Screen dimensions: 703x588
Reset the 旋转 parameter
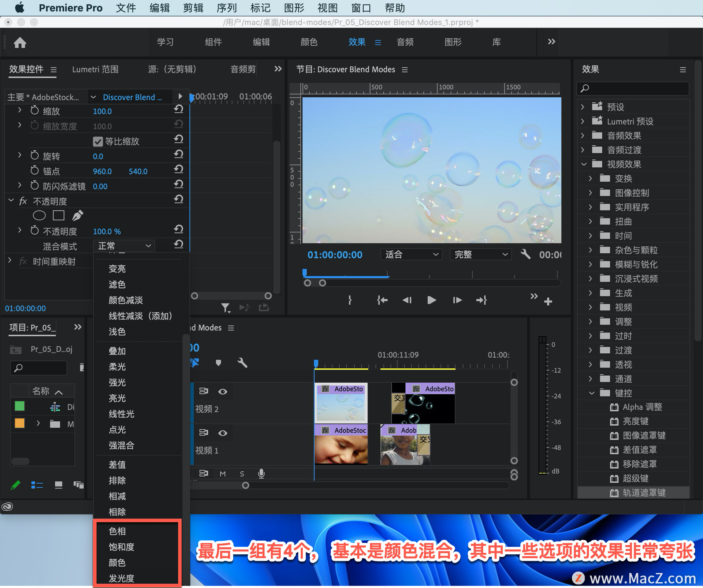pos(179,155)
